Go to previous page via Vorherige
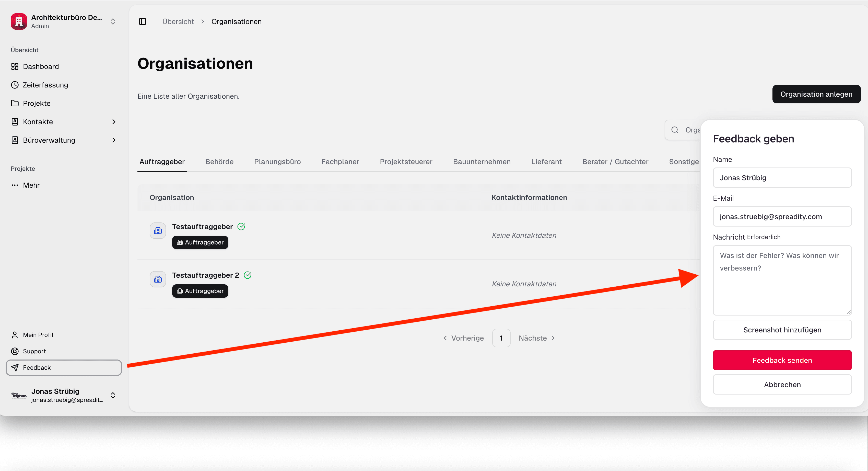The width and height of the screenshot is (868, 471). (463, 338)
